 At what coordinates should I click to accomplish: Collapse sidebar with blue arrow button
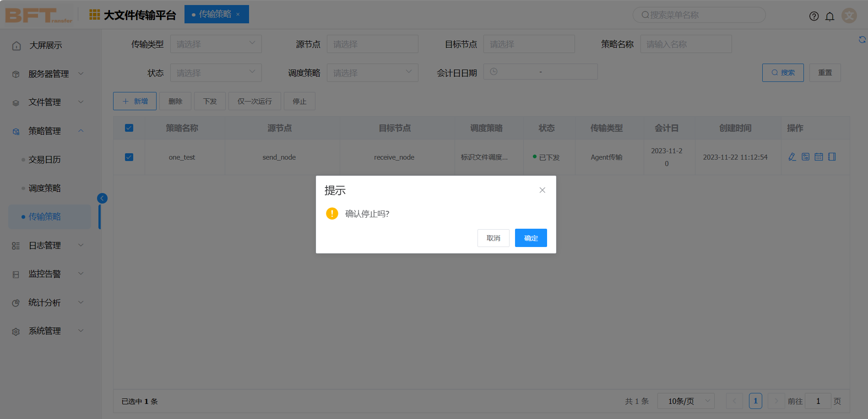(102, 198)
